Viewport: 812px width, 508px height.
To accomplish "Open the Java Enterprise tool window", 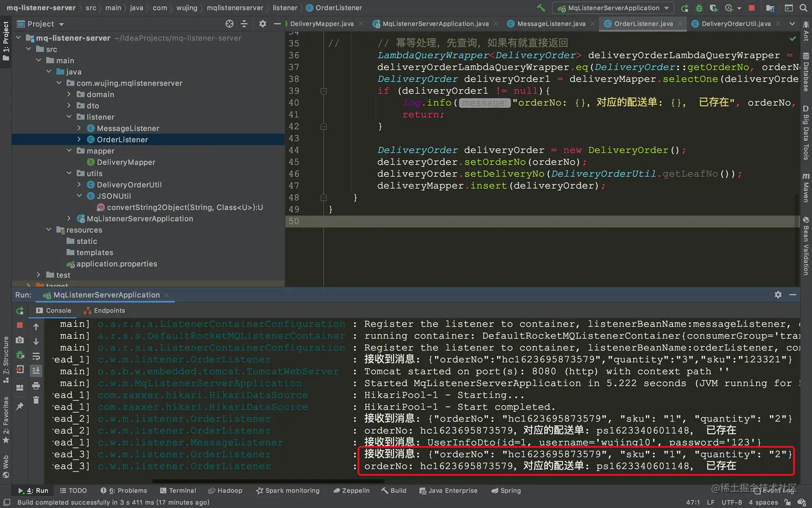I will pyautogui.click(x=448, y=491).
